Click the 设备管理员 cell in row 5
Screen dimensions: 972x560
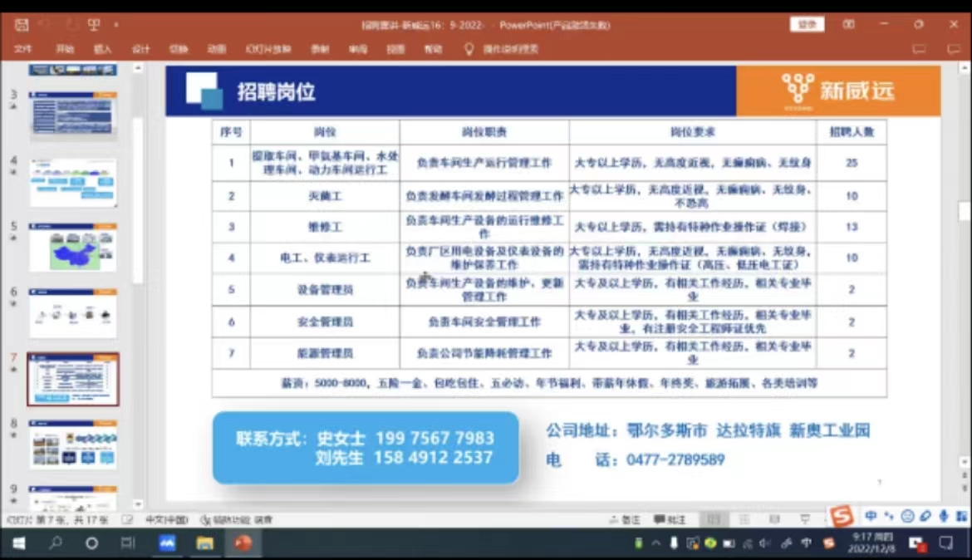pyautogui.click(x=325, y=290)
